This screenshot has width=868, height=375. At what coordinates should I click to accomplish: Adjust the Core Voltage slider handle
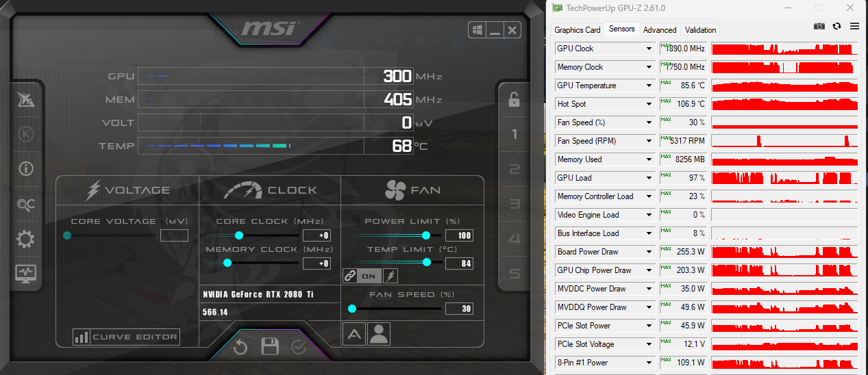(x=67, y=235)
